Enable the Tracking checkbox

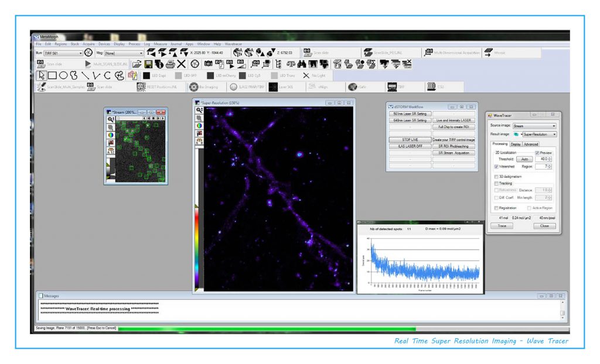[497, 183]
